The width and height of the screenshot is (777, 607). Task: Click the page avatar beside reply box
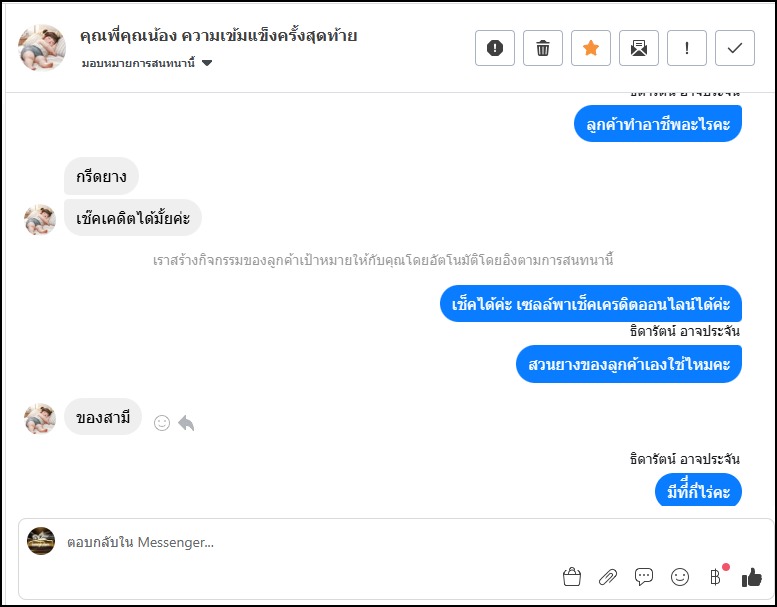pyautogui.click(x=41, y=541)
